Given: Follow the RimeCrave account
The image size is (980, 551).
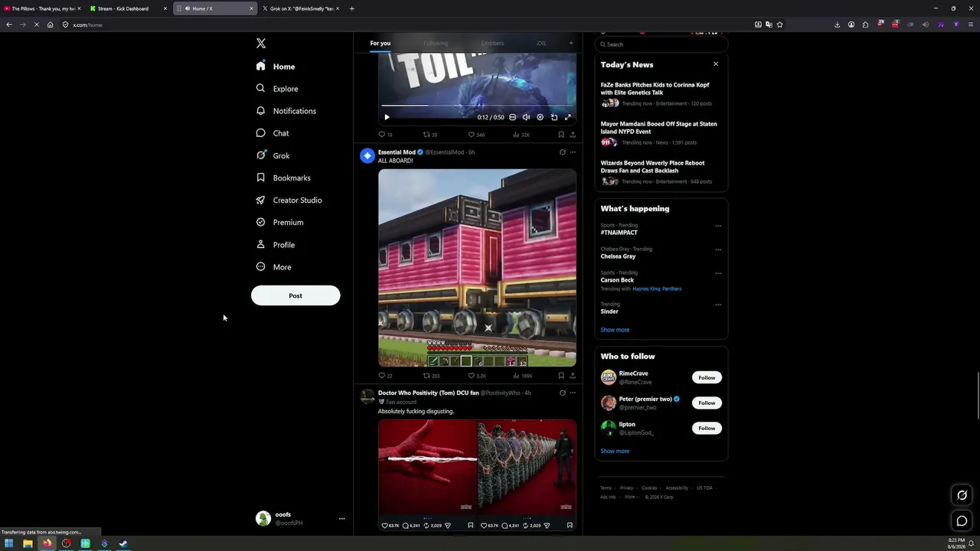Looking at the screenshot, I should coord(707,377).
